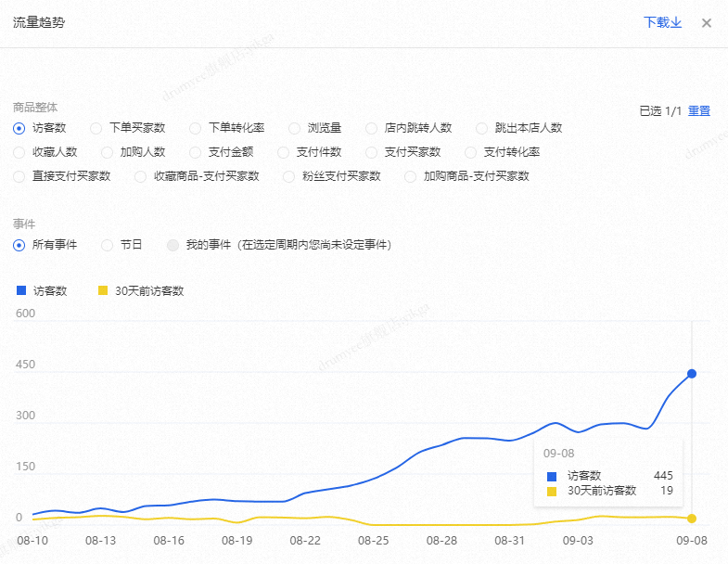The width and height of the screenshot is (728, 564).
Task: Select the 收藏人数 radio option
Action: 19,152
